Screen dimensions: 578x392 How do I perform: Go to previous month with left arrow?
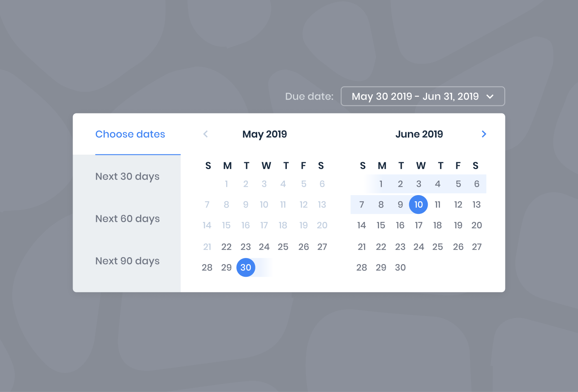tap(206, 134)
